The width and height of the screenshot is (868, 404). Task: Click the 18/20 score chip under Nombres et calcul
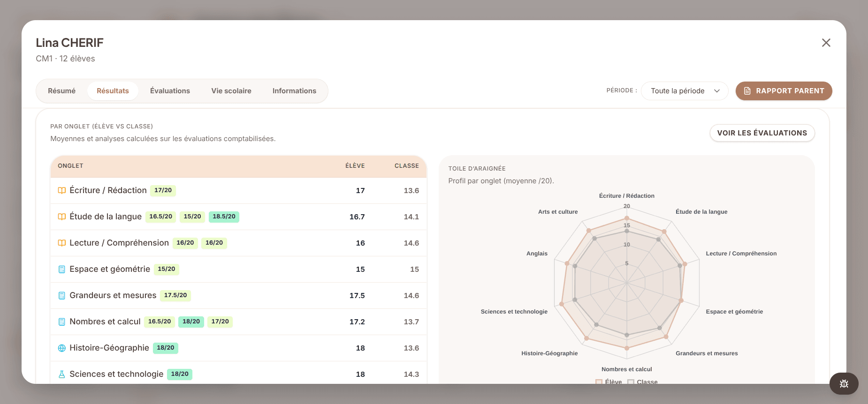(191, 322)
